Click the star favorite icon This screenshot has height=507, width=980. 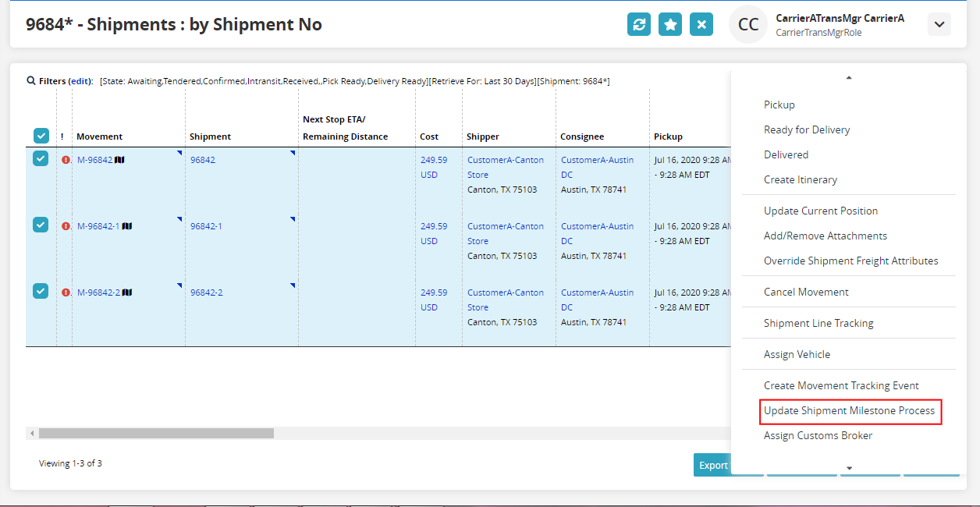(x=670, y=24)
